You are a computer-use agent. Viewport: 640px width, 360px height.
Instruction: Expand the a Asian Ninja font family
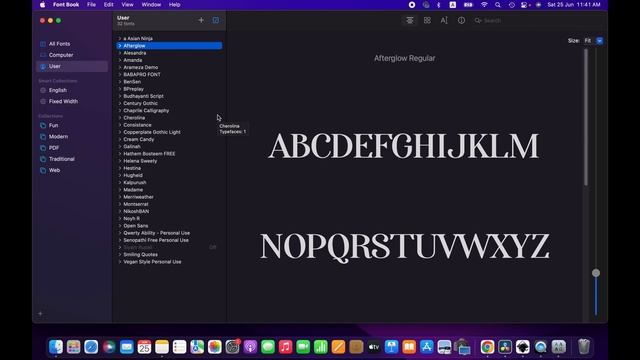[x=120, y=38]
